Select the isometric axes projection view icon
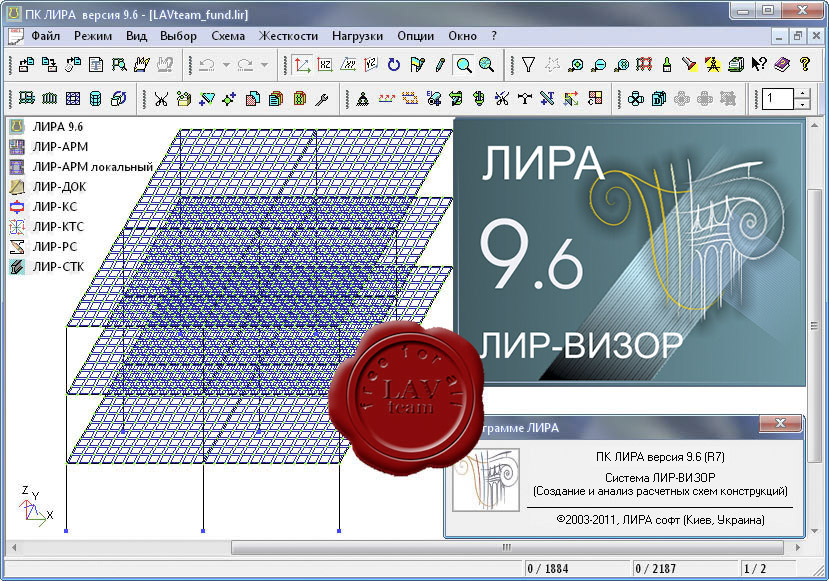The image size is (829, 581). [302, 65]
